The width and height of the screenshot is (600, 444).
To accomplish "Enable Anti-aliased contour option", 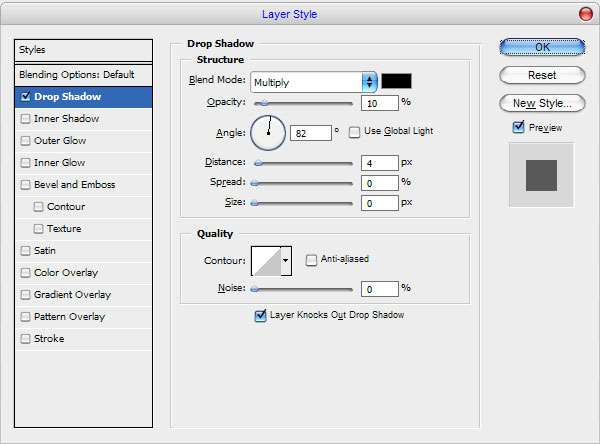I will (312, 260).
